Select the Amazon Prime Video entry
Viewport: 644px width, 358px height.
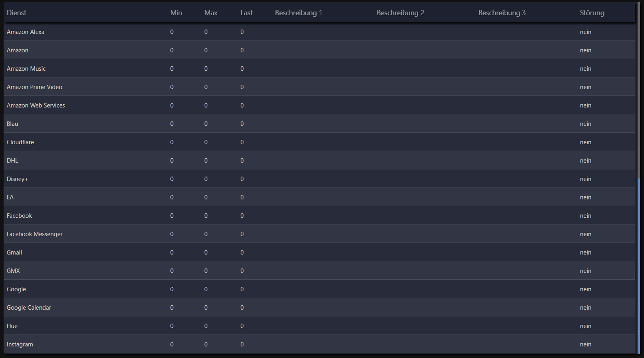34,87
